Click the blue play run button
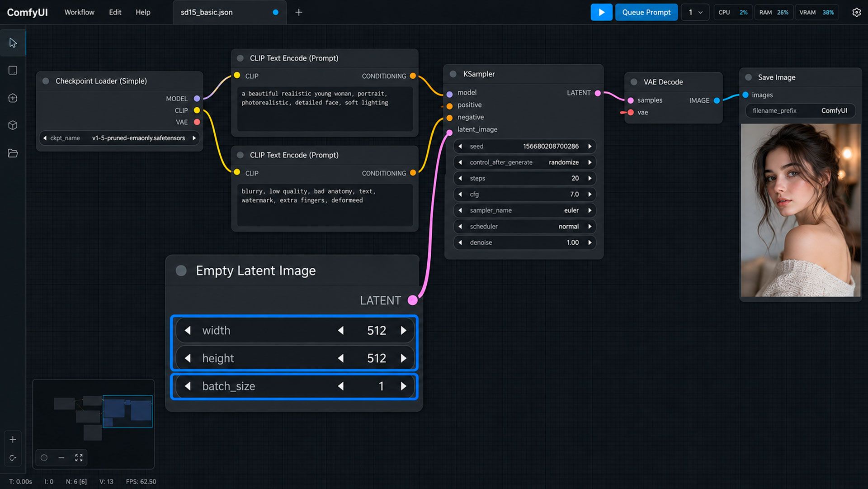The height and width of the screenshot is (489, 868). pos(601,12)
